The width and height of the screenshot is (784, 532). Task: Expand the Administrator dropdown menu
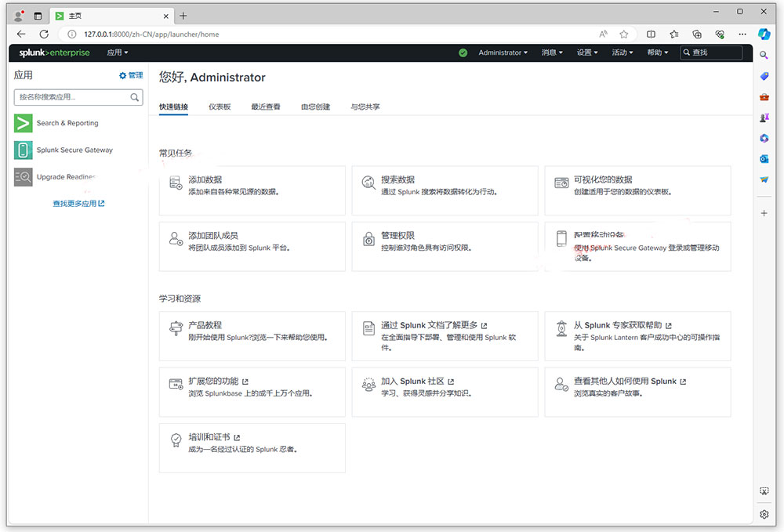point(503,52)
